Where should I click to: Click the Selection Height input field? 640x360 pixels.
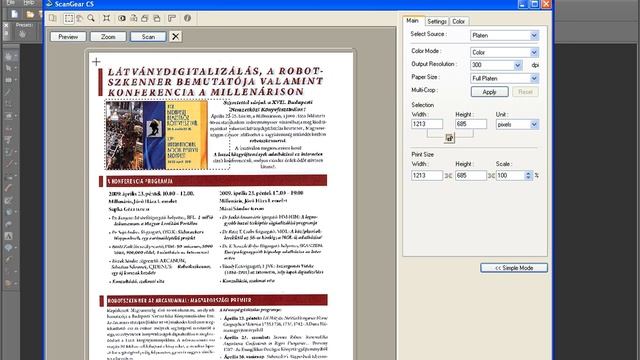point(471,124)
